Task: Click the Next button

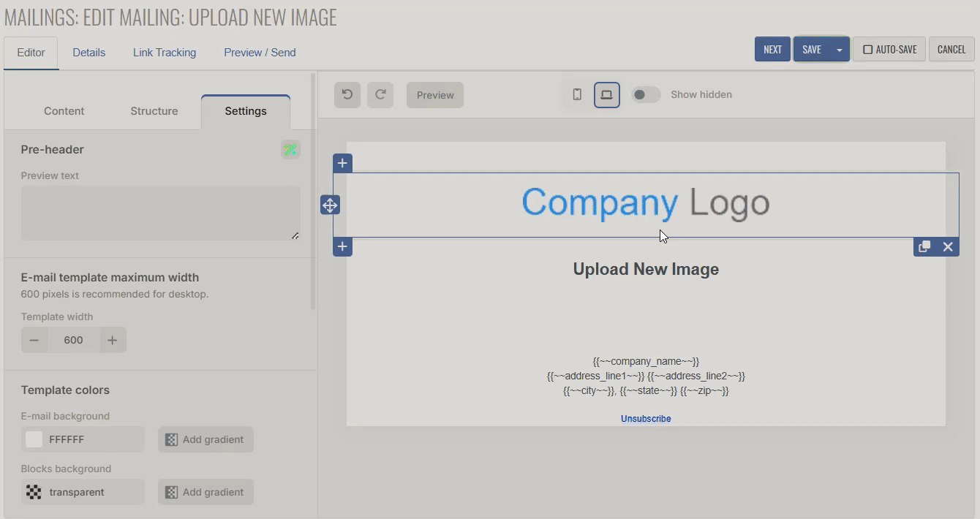Action: pyautogui.click(x=772, y=50)
